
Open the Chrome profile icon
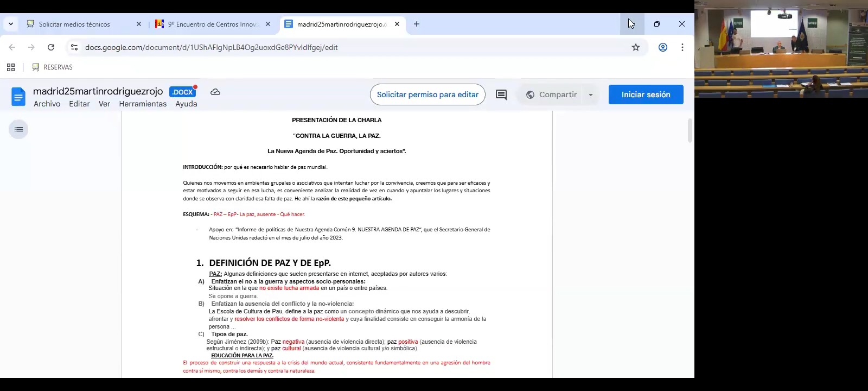point(663,47)
